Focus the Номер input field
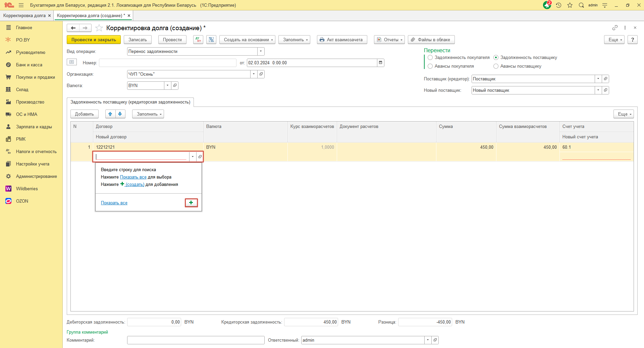Viewport: 644px width, 348px height. point(167,63)
